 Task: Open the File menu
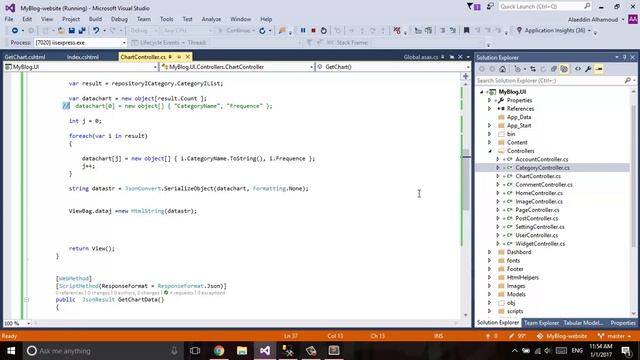(x=9, y=19)
